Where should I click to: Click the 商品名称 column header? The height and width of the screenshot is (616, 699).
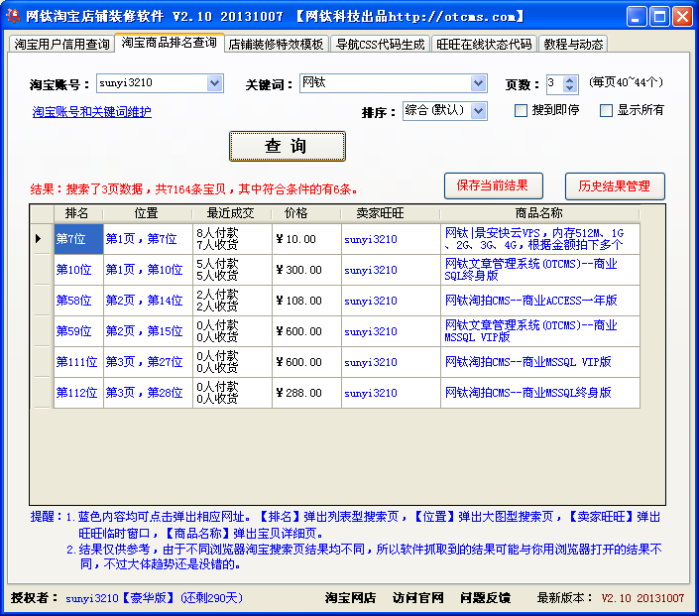pos(539,213)
